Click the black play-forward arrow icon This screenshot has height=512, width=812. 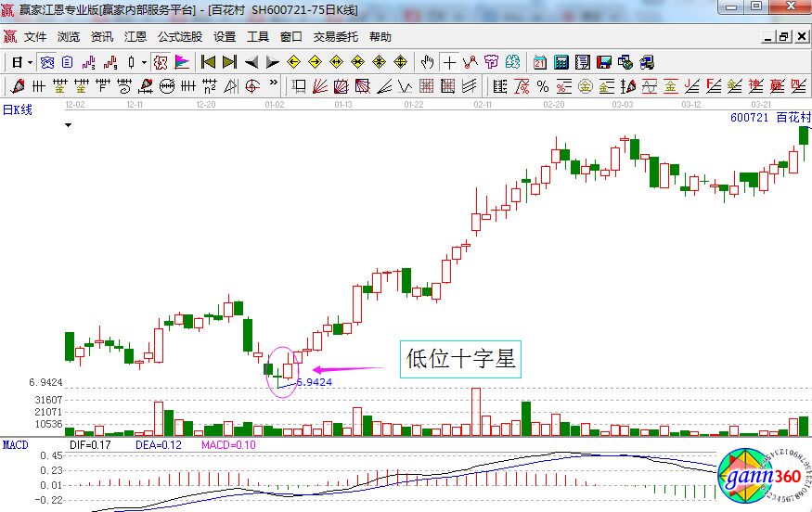coord(272,62)
